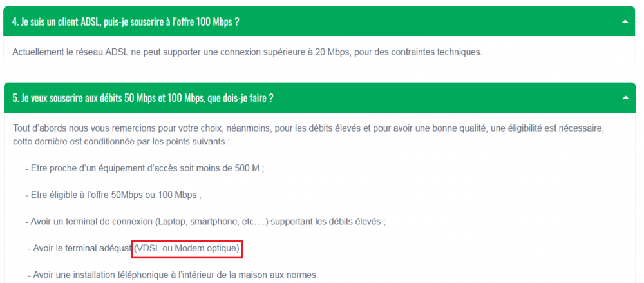This screenshot has height=283, width=644.
Task: Click the ADSL network answer paragraph
Action: click(247, 52)
